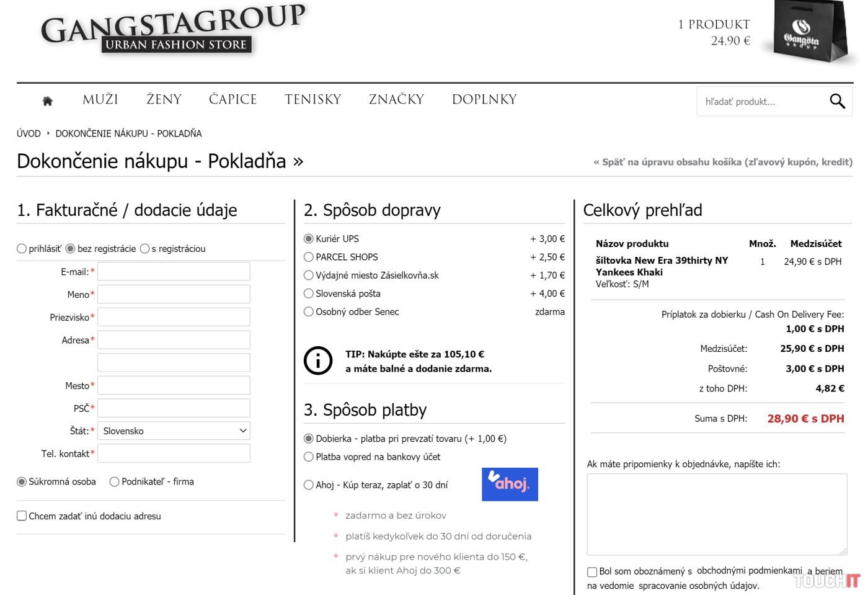
Task: Click the Kuriér UPS price '+ 3,00 €'
Action: click(547, 239)
